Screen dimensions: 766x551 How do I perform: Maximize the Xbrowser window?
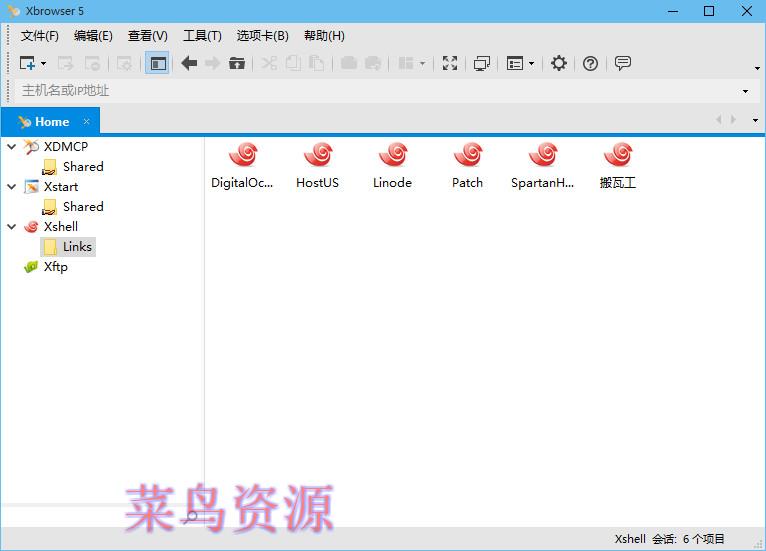pyautogui.click(x=709, y=11)
